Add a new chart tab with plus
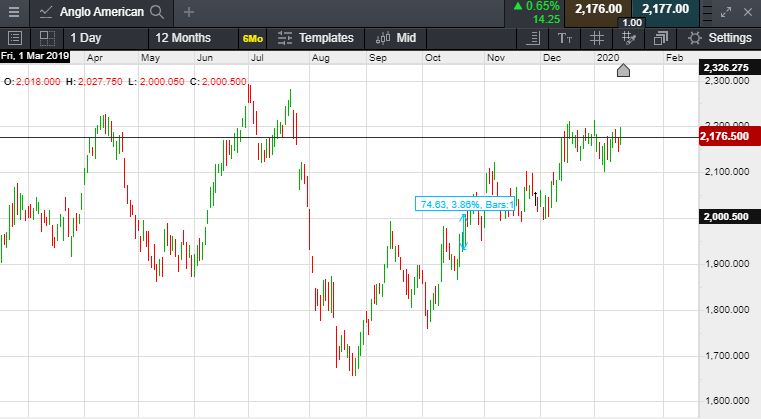Screen dimensions: 761x419 [x=189, y=12]
